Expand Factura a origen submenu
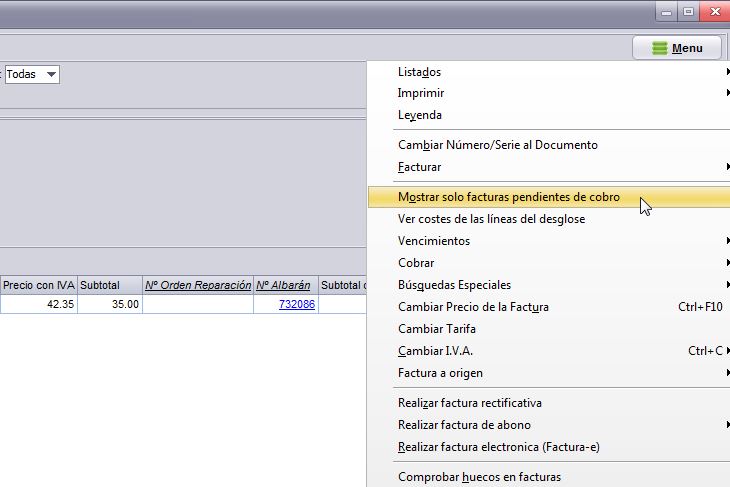The image size is (730, 487). 549,373
